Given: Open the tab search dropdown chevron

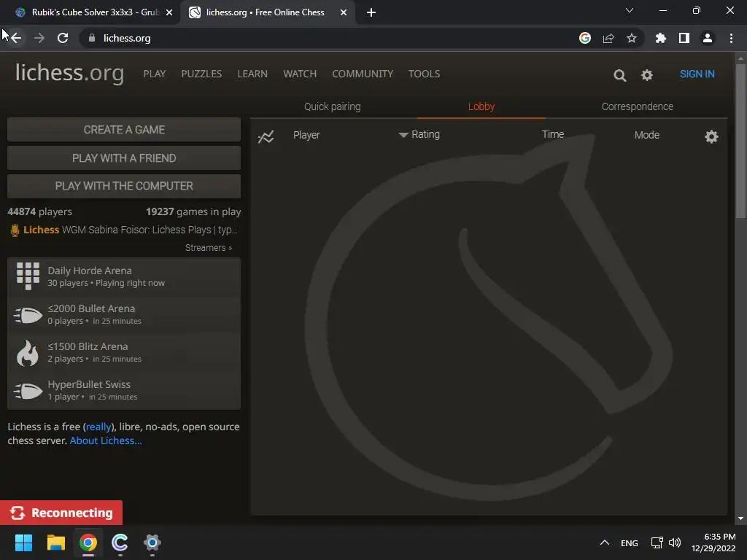Looking at the screenshot, I should tap(630, 10).
